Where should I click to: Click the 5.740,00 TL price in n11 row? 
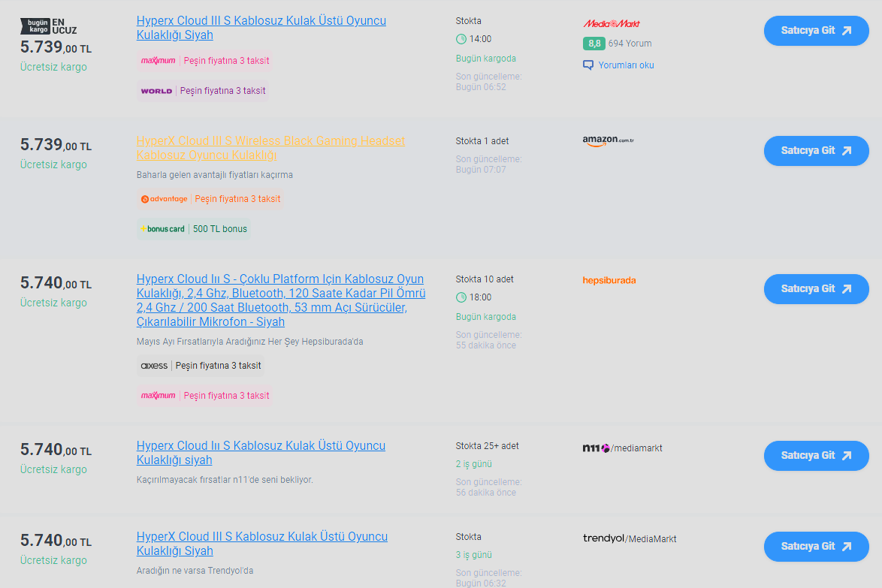(x=56, y=450)
